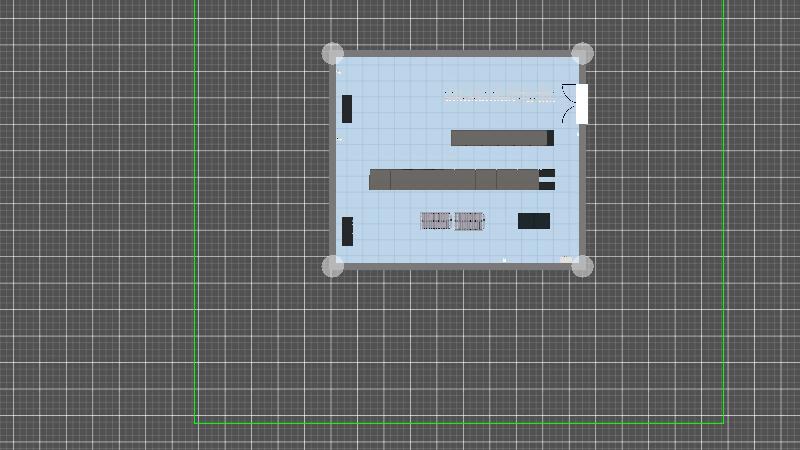
Task: Click the bottom-right wall corner handle
Action: pyautogui.click(x=582, y=266)
